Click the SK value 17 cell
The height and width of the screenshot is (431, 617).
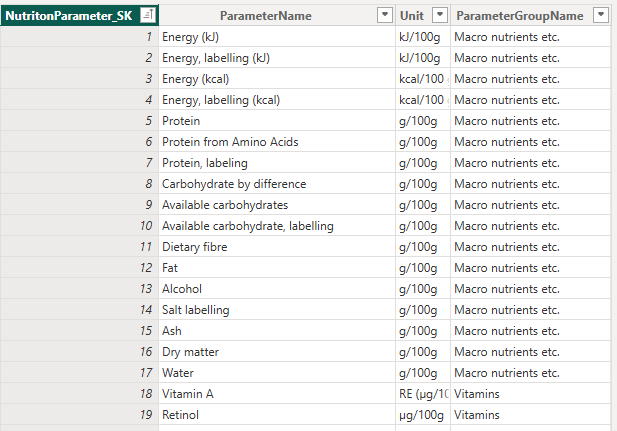tap(79, 373)
